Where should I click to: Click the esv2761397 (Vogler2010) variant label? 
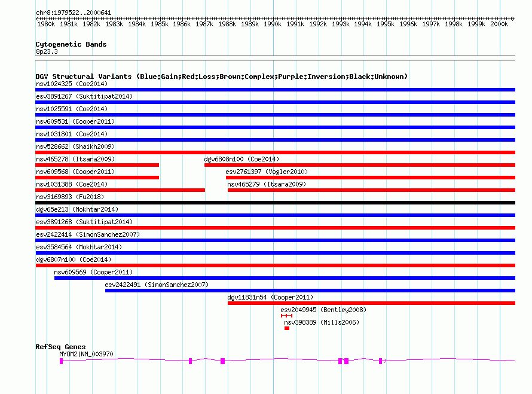pos(267,172)
